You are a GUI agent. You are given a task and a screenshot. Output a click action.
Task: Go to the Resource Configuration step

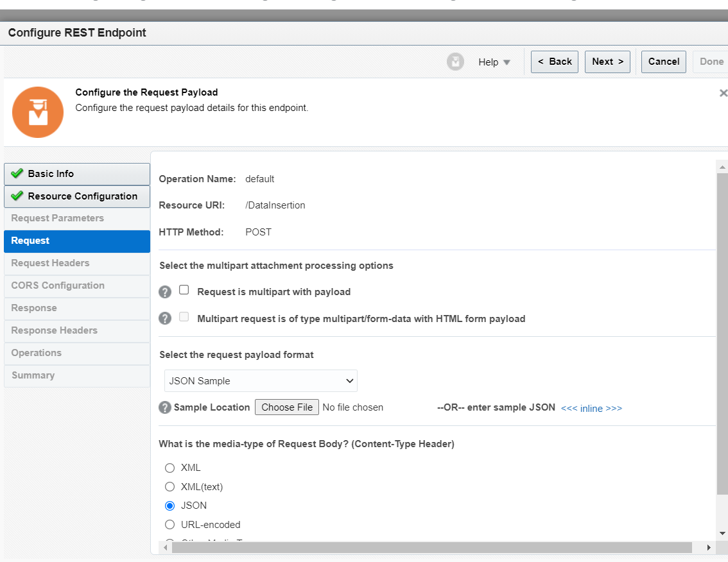pyautogui.click(x=77, y=196)
